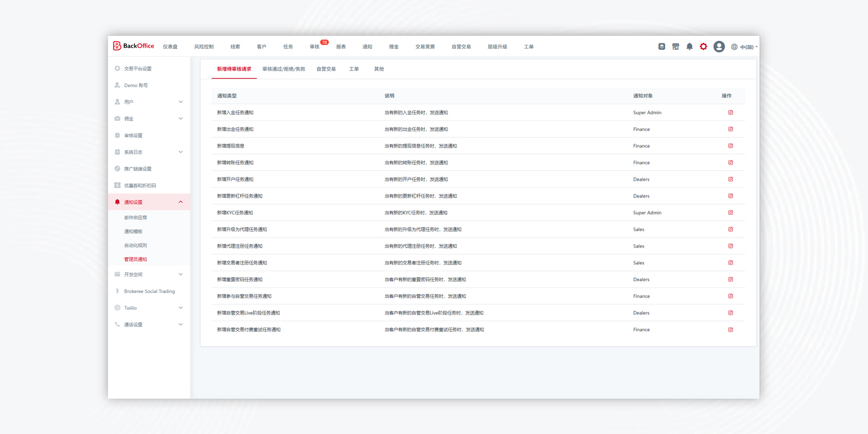Open the 中(简) language dropdown
Viewport: 868px width, 434px height.
(744, 47)
